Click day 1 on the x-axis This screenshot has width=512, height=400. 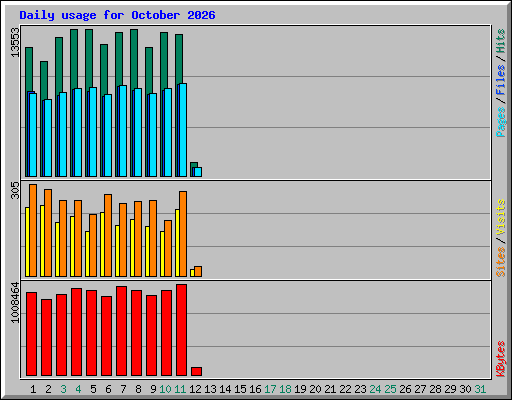point(33,389)
